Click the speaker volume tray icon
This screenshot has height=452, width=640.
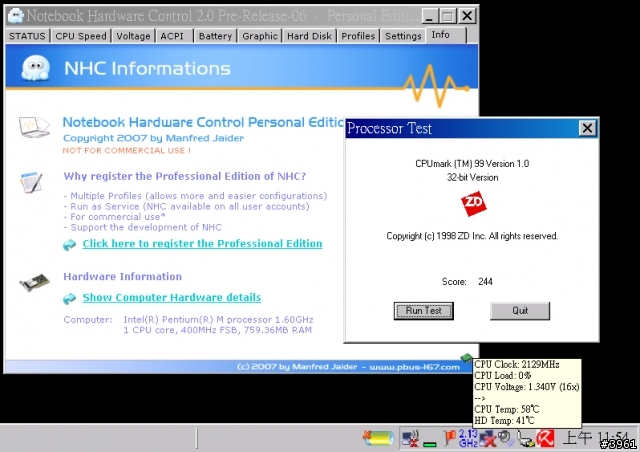click(x=506, y=439)
